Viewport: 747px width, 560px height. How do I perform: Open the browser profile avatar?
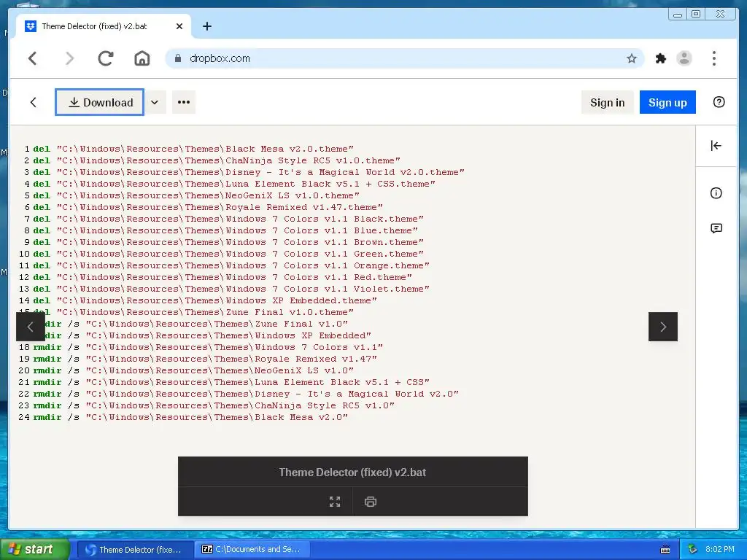coord(684,58)
